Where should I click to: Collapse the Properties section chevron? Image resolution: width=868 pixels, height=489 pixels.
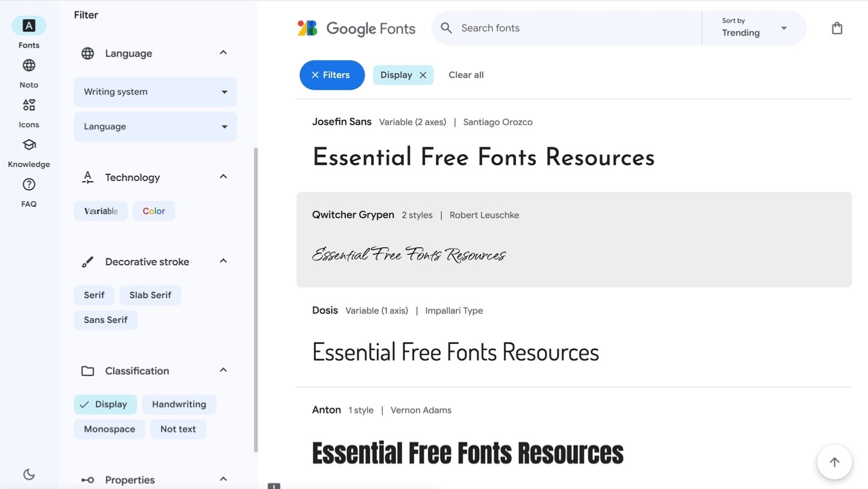tap(223, 479)
